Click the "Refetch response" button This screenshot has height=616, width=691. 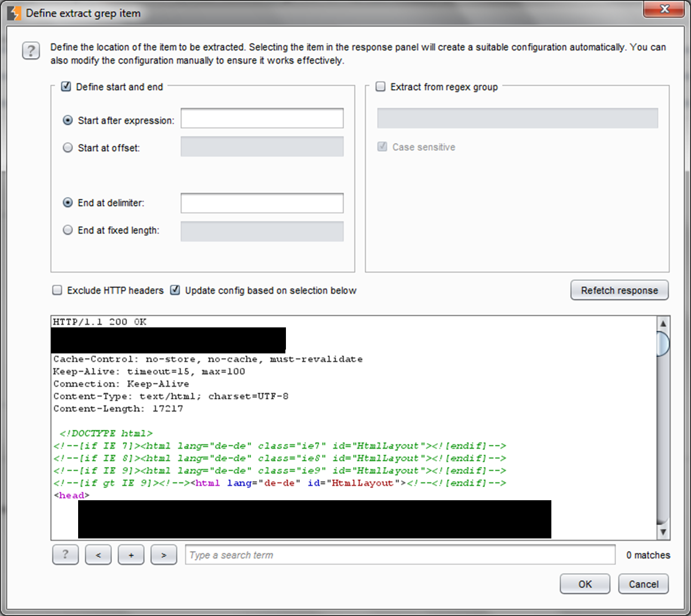tap(619, 290)
